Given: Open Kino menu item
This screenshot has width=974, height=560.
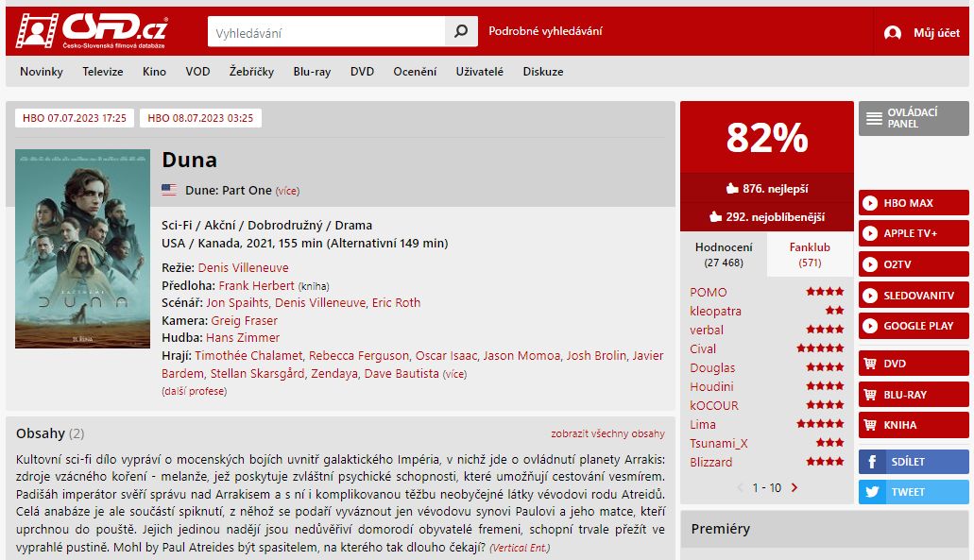Looking at the screenshot, I should pos(154,72).
